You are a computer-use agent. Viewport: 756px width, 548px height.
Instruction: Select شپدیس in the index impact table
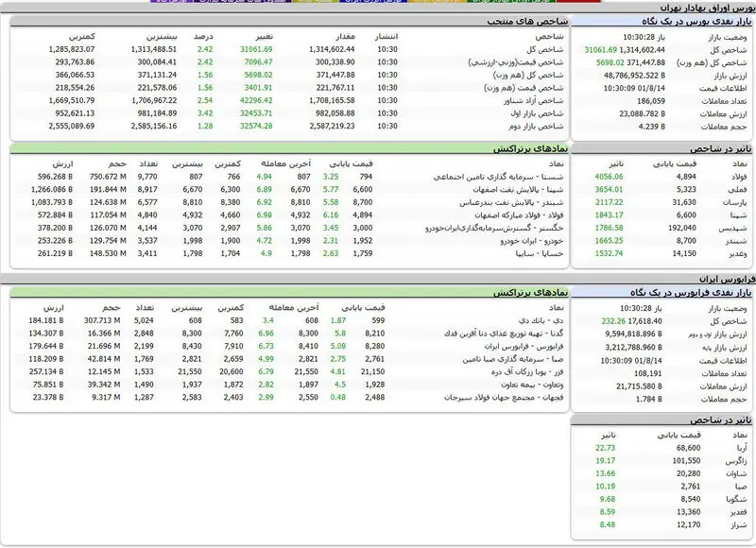732,228
